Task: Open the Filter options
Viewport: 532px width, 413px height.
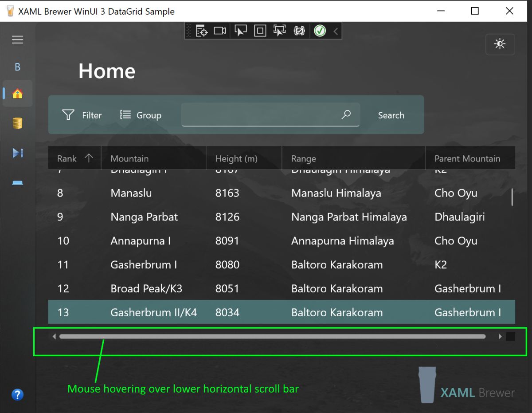Action: [x=82, y=115]
